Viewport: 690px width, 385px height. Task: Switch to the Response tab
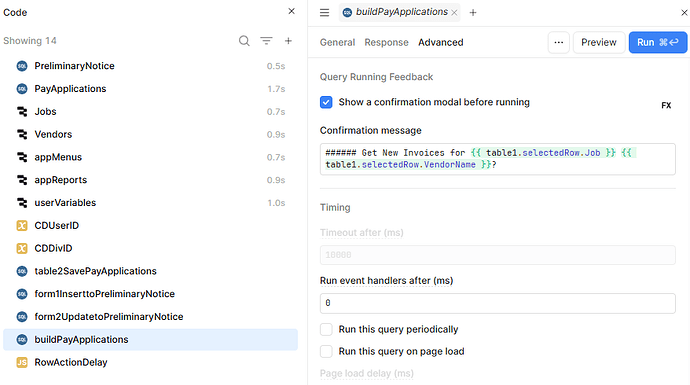(x=386, y=43)
